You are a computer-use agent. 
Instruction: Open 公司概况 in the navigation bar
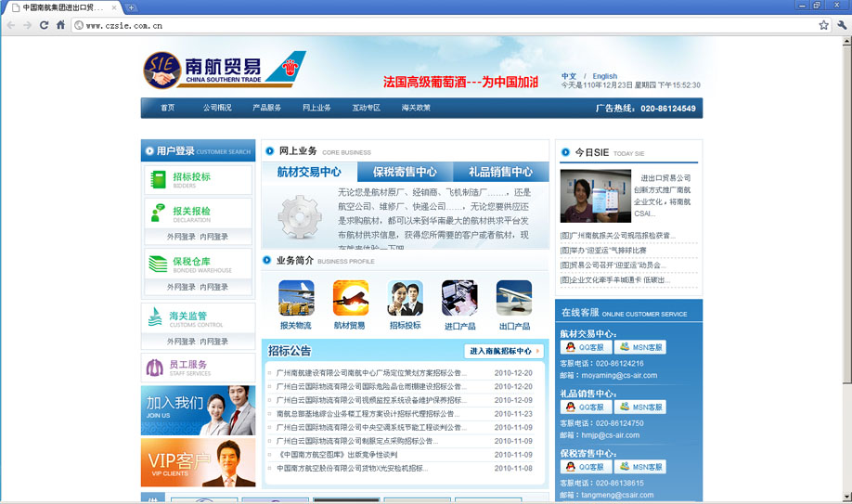217,108
